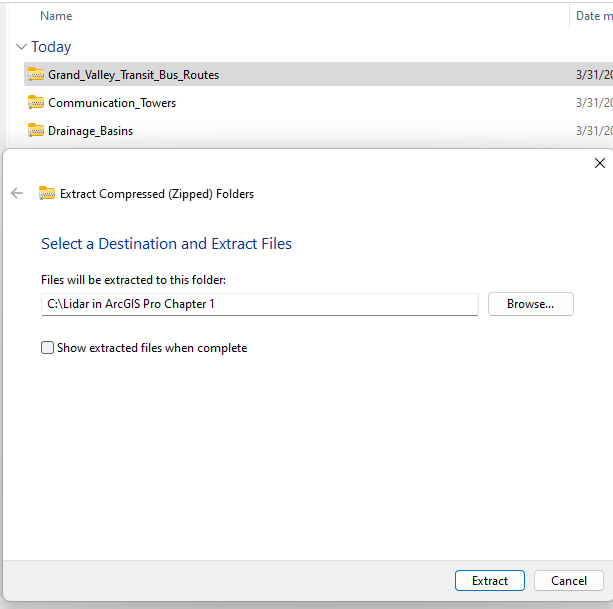Sort files by the Date modified column
Viewport: 613px width, 609px height.
pyautogui.click(x=594, y=16)
